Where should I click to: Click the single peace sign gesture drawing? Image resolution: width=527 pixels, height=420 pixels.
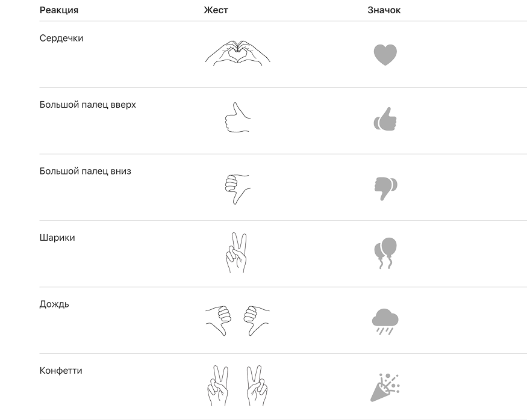pyautogui.click(x=237, y=253)
